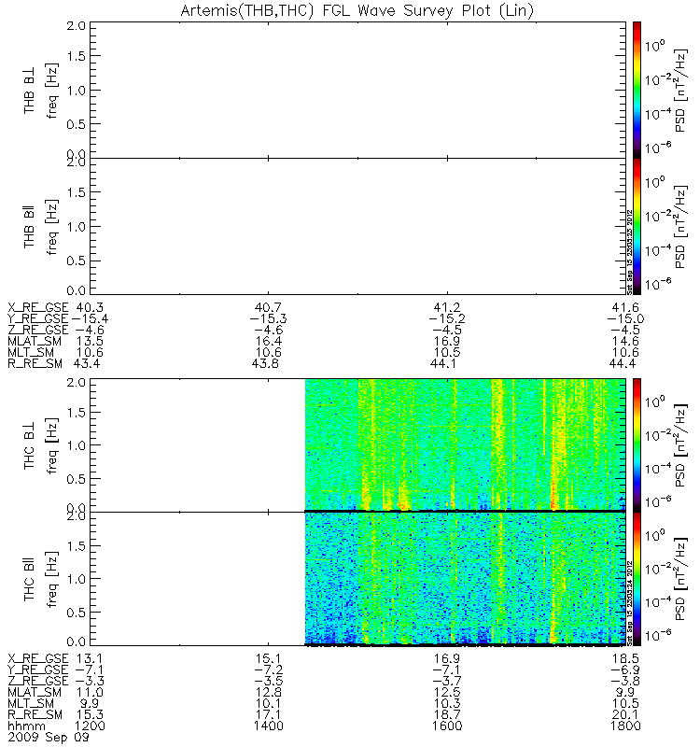This screenshot has height=747, width=700.
Task: Click the R_RE_SM value 17.1
Action: (269, 714)
